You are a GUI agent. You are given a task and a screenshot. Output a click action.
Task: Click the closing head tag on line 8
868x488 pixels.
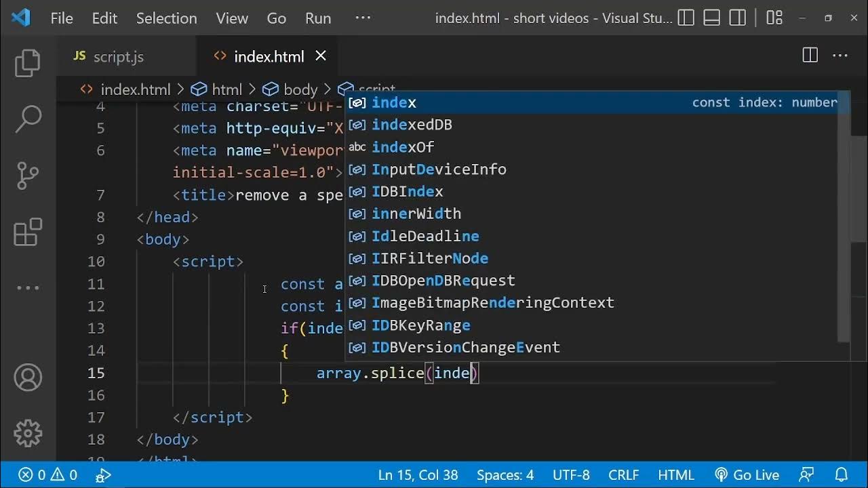click(x=167, y=218)
